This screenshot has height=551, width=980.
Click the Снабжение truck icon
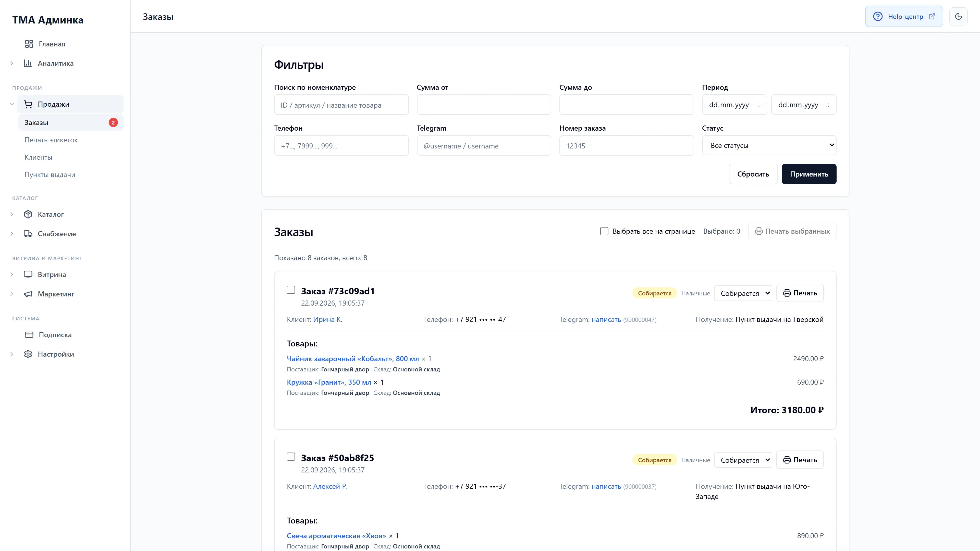click(28, 233)
